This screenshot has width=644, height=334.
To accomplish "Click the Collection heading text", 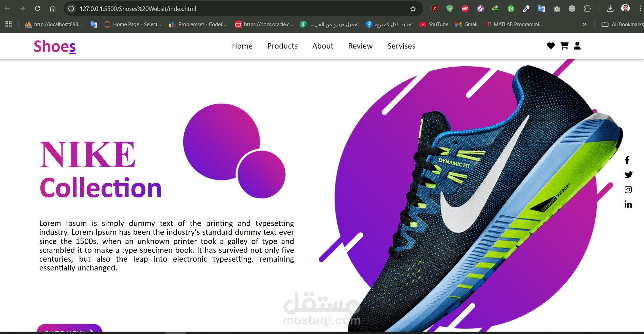I will click(101, 188).
